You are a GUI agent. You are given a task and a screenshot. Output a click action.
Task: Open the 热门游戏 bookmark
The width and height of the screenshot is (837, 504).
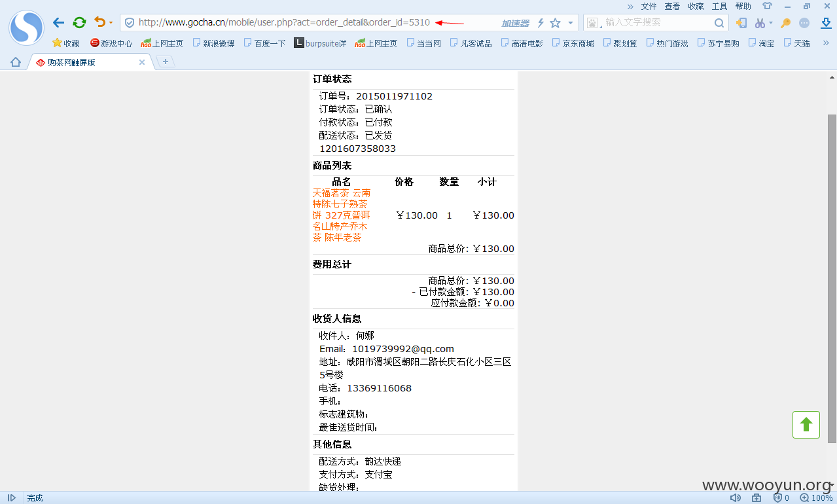(x=668, y=43)
